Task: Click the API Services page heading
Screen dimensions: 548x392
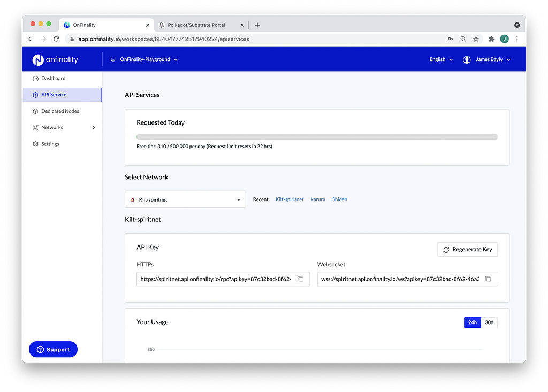Action: [x=142, y=95]
